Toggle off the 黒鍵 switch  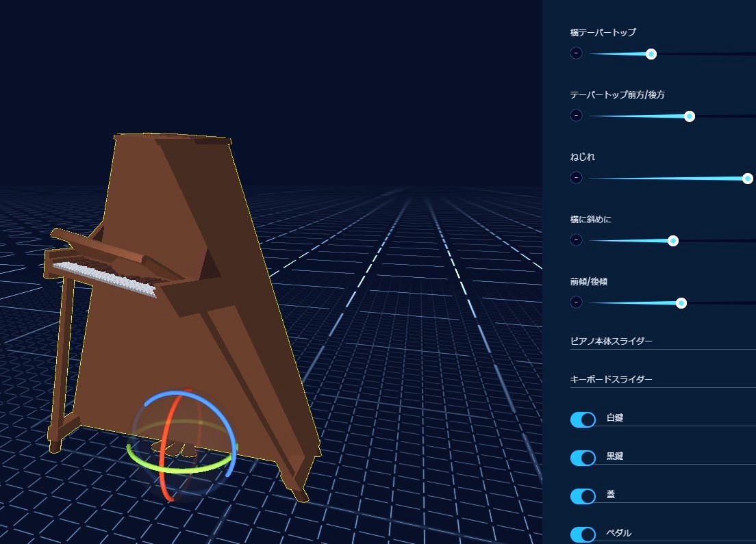[x=583, y=458]
